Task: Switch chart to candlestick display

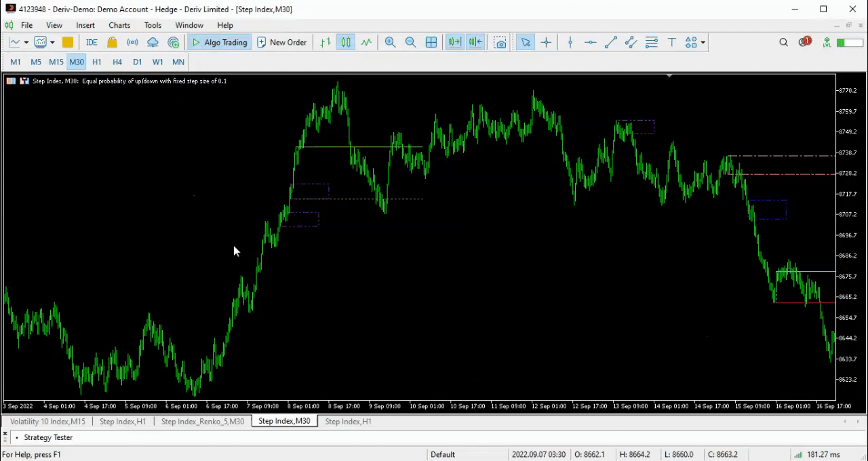Action: point(346,42)
